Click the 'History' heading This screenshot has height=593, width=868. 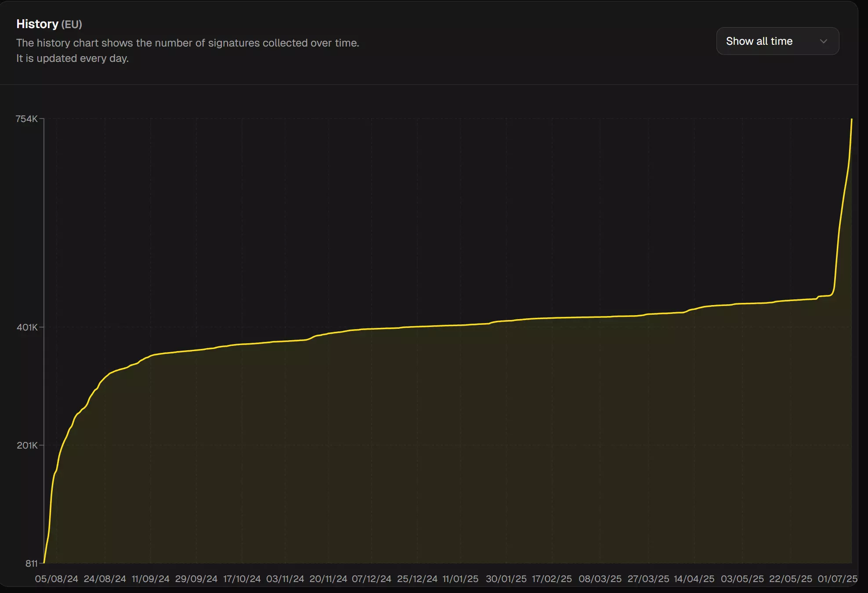pos(37,24)
